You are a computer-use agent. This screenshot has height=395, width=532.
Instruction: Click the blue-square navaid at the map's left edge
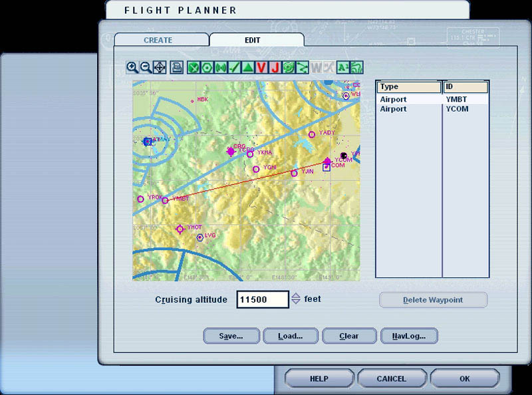147,142
